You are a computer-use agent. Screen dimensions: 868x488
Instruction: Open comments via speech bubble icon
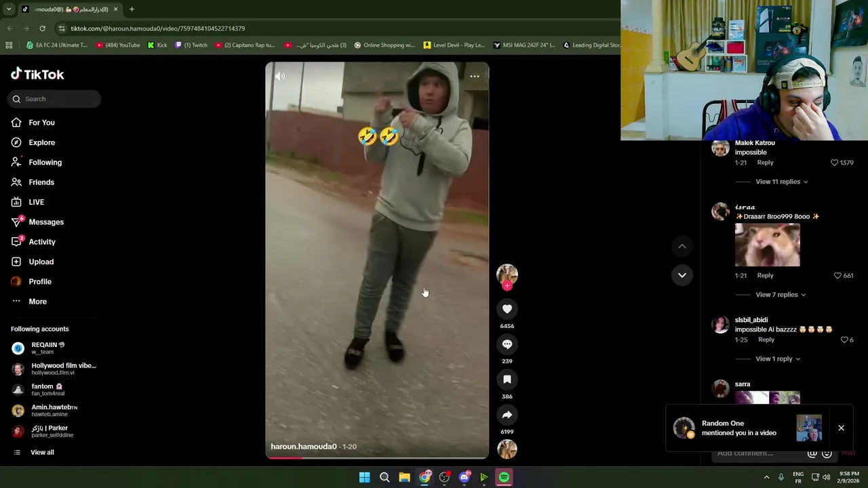(507, 344)
